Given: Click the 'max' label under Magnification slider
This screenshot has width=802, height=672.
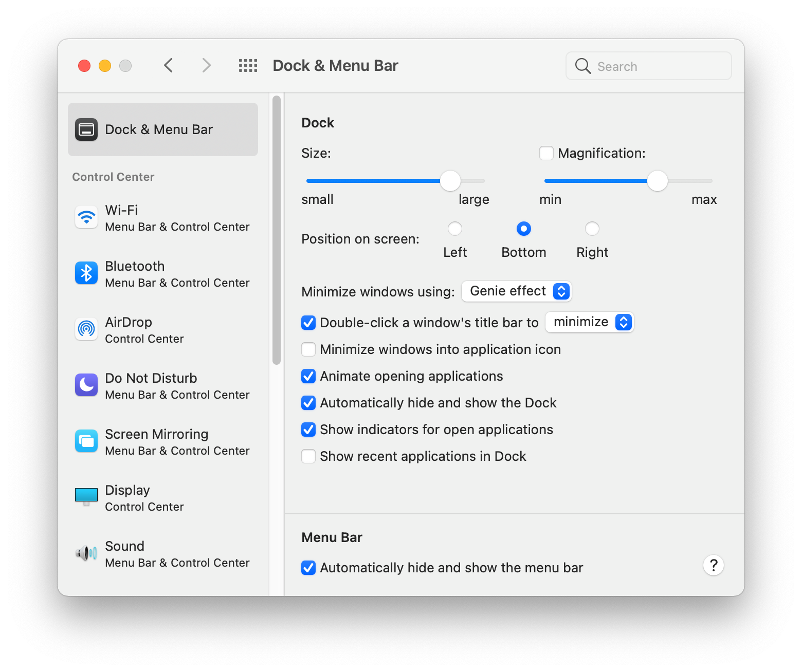Looking at the screenshot, I should coord(704,199).
